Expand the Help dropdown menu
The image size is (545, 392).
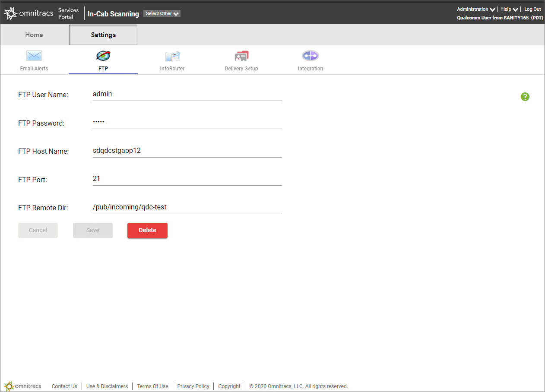pyautogui.click(x=509, y=9)
